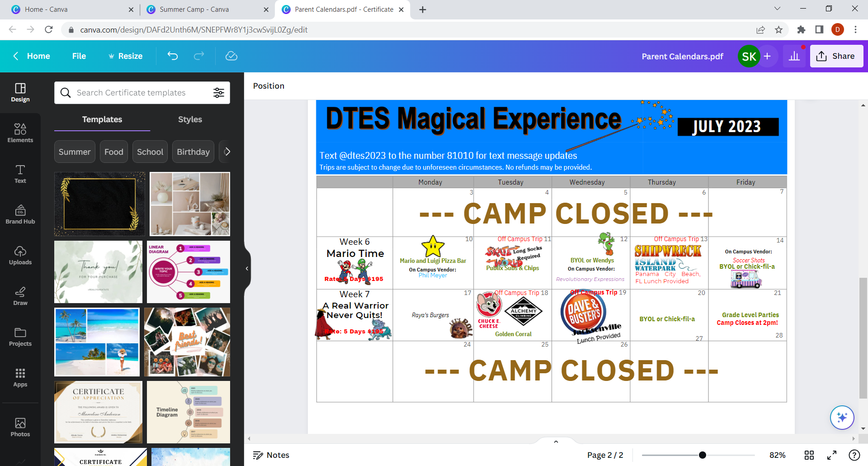This screenshot has width=868, height=466.
Task: Open the Photos panel
Action: tap(20, 428)
